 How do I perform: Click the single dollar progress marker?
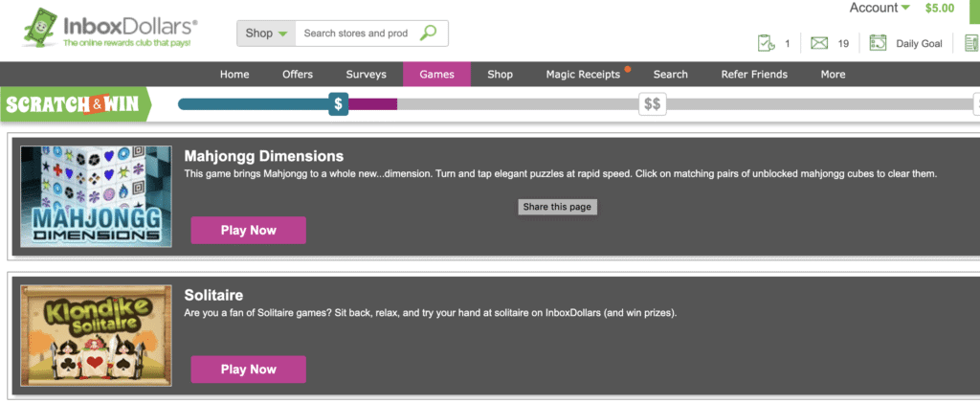338,103
